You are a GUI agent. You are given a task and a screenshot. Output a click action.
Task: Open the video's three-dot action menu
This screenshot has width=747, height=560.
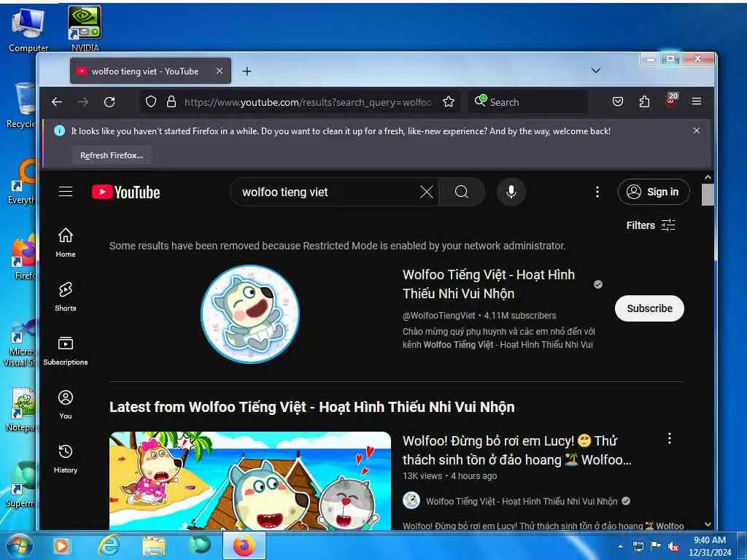(670, 438)
